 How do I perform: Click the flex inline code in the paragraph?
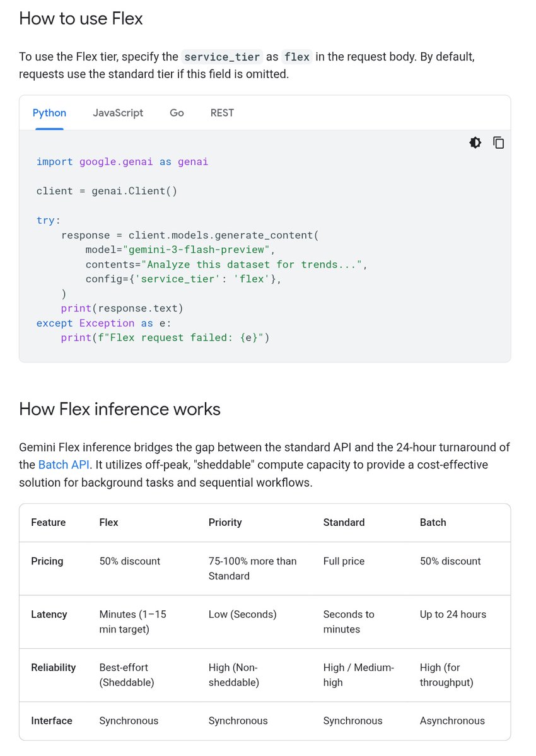296,57
